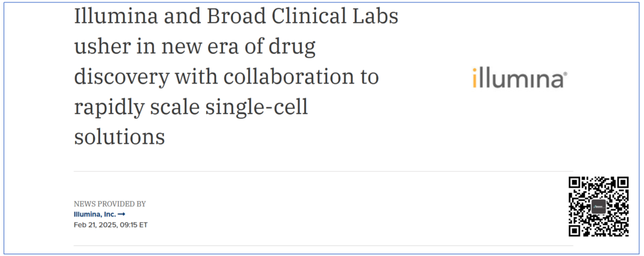Click the arrow icon beside Illumina, Inc.

121,214
